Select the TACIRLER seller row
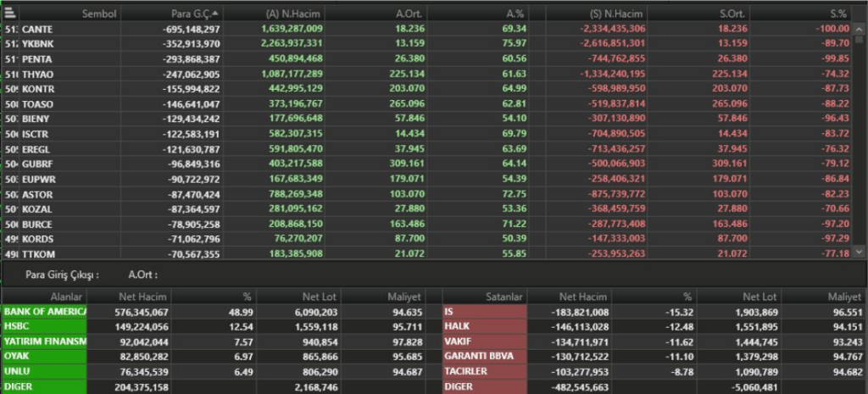 (654, 371)
